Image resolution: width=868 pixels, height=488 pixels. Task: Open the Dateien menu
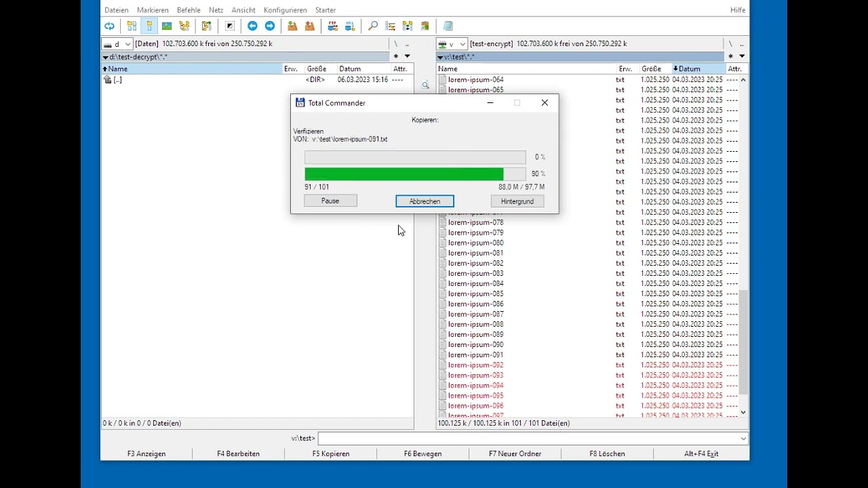pyautogui.click(x=117, y=10)
